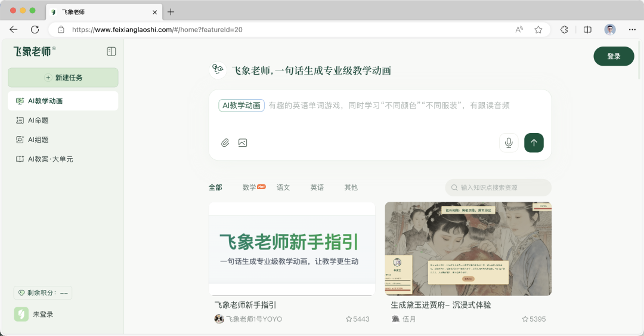This screenshot has height=336, width=644.
Task: Switch to 英语 category tab
Action: click(x=317, y=187)
